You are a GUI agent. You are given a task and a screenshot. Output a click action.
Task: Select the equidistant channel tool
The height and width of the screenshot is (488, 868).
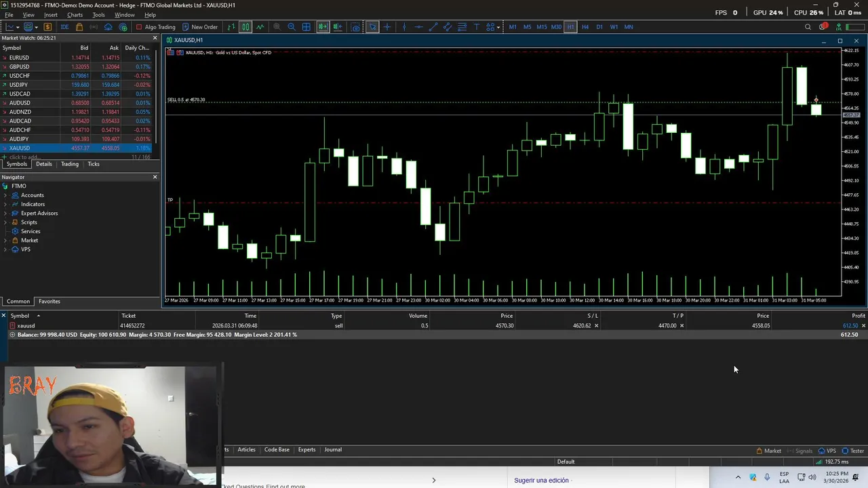pos(448,27)
